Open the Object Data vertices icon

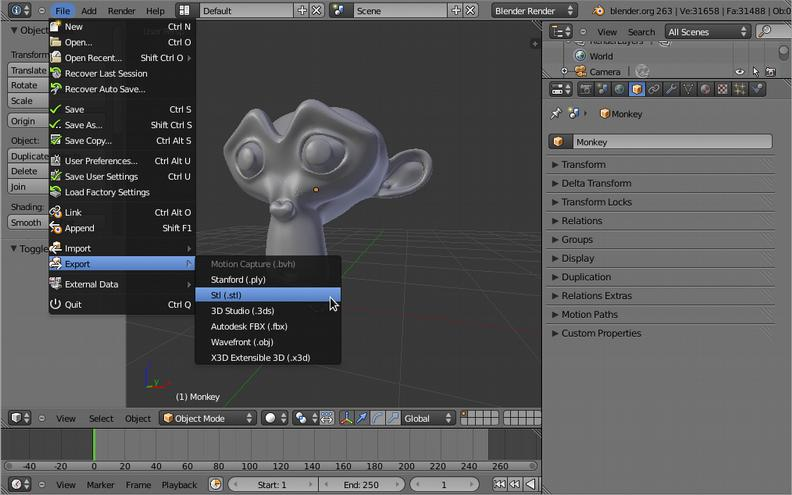688,89
